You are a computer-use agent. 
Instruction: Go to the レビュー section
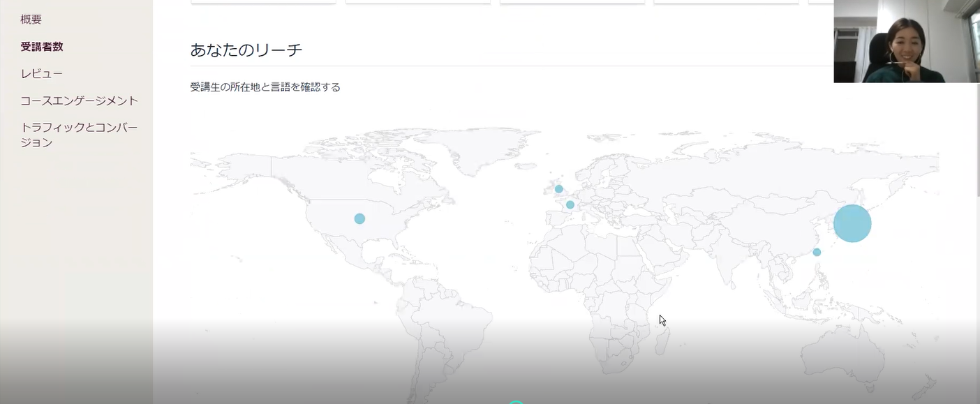[42, 73]
